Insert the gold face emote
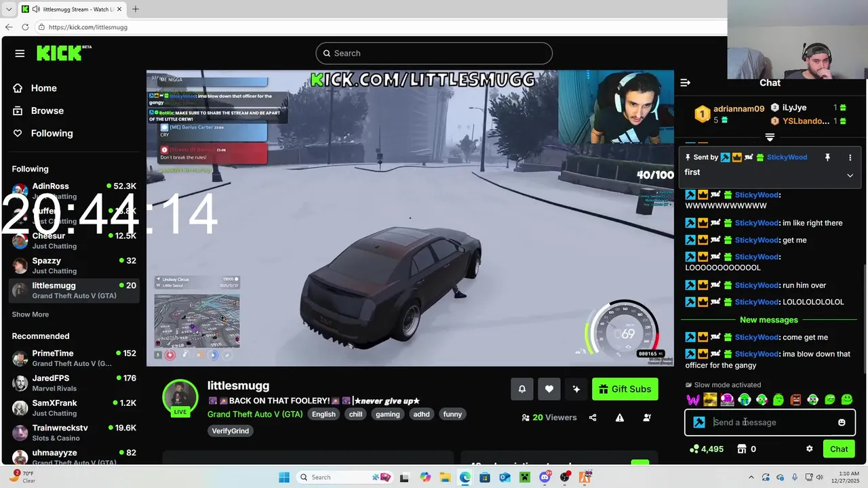This screenshot has width=868, height=488. click(710, 400)
